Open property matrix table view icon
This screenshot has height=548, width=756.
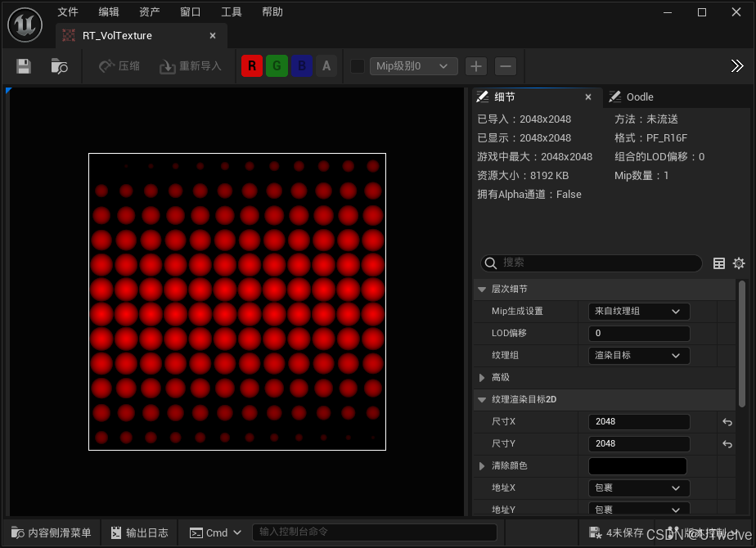tap(719, 263)
